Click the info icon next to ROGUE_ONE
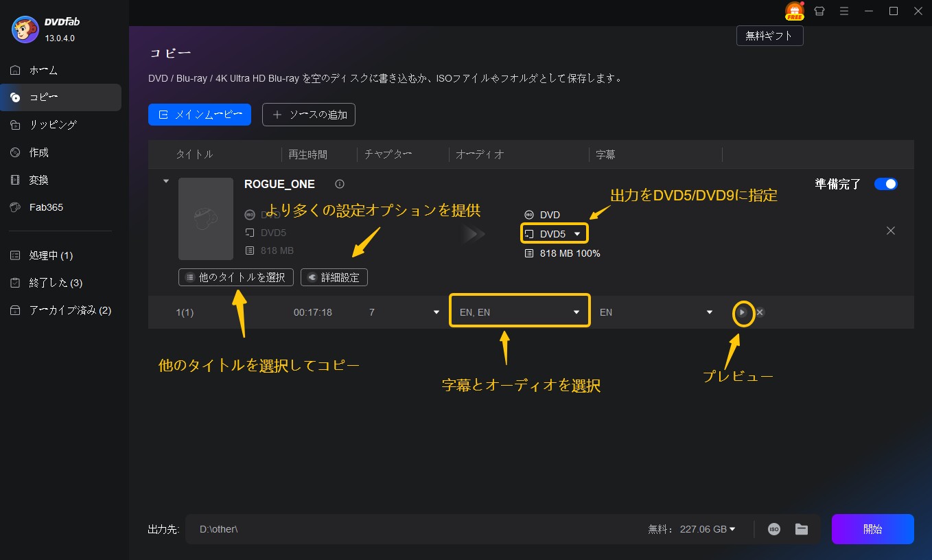 (339, 184)
